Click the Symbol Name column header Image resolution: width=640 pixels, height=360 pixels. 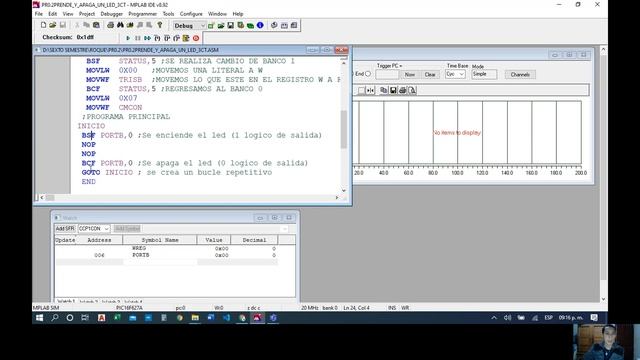tap(160, 240)
